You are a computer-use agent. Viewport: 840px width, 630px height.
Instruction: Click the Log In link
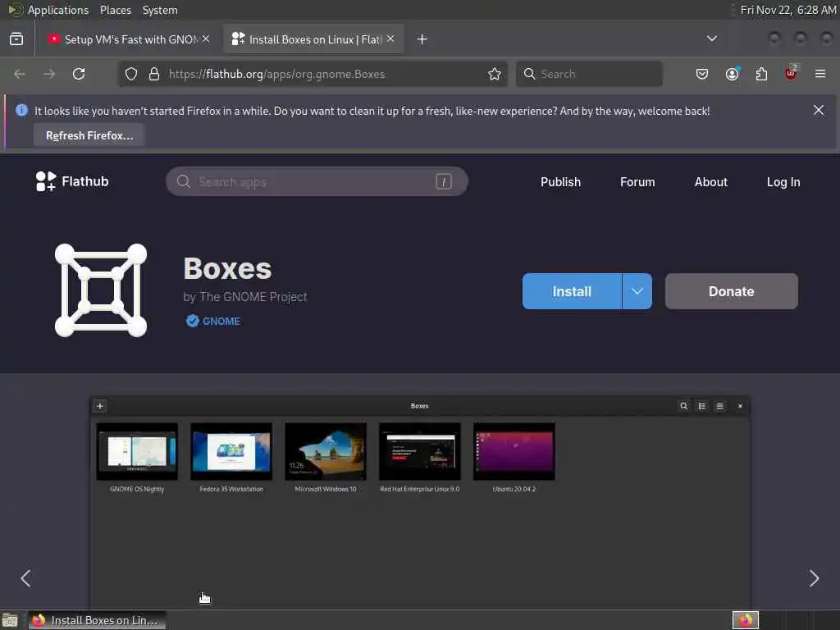(x=783, y=182)
